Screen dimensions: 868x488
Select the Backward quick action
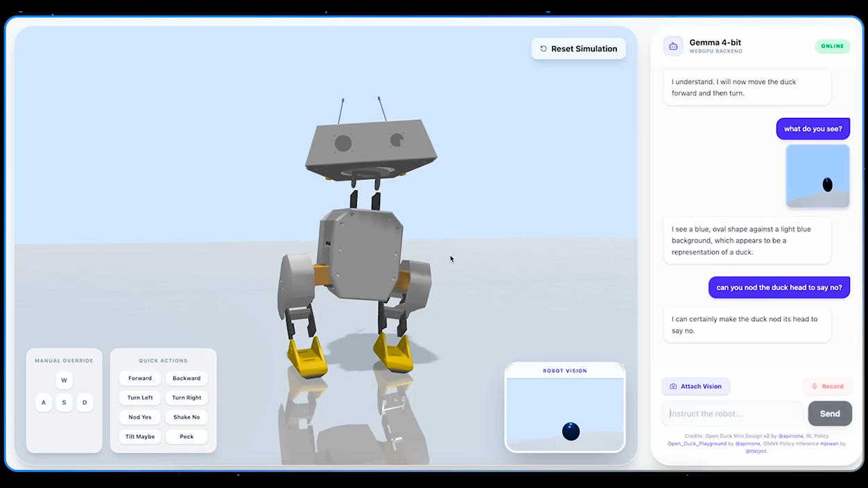(x=186, y=378)
